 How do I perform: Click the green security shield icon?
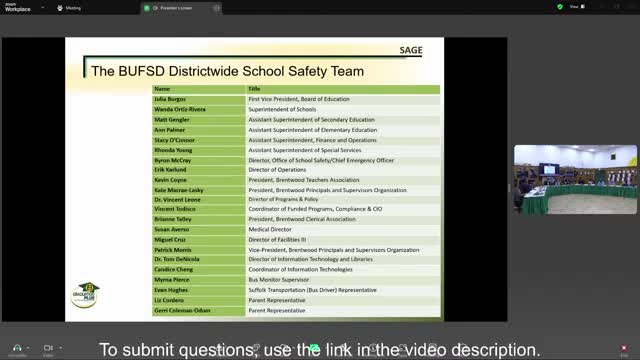(x=560, y=7)
